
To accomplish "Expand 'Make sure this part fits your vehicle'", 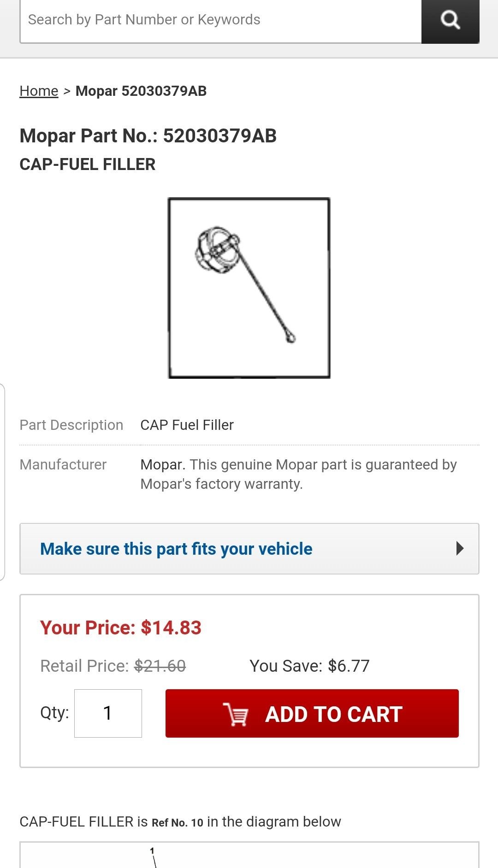I will (x=176, y=549).
